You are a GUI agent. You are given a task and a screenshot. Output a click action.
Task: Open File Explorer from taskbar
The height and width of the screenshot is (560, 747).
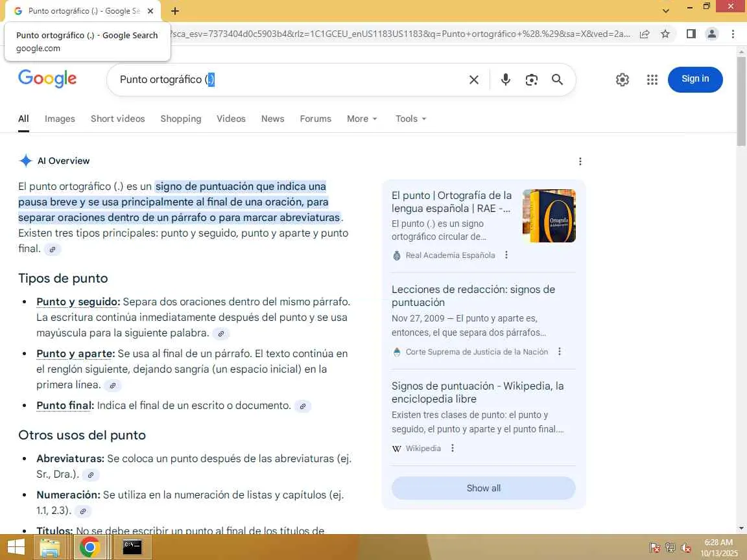click(49, 546)
